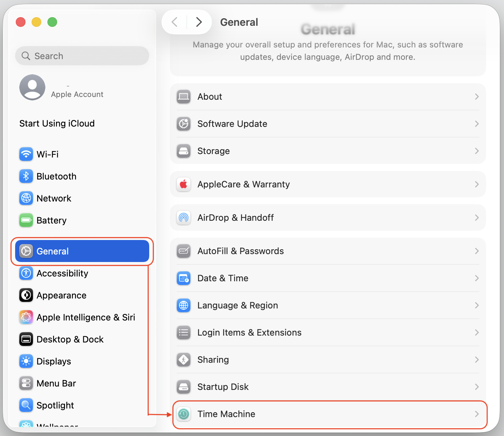Select Bluetooth label in the sidebar
This screenshot has height=436, width=504.
[x=56, y=176]
